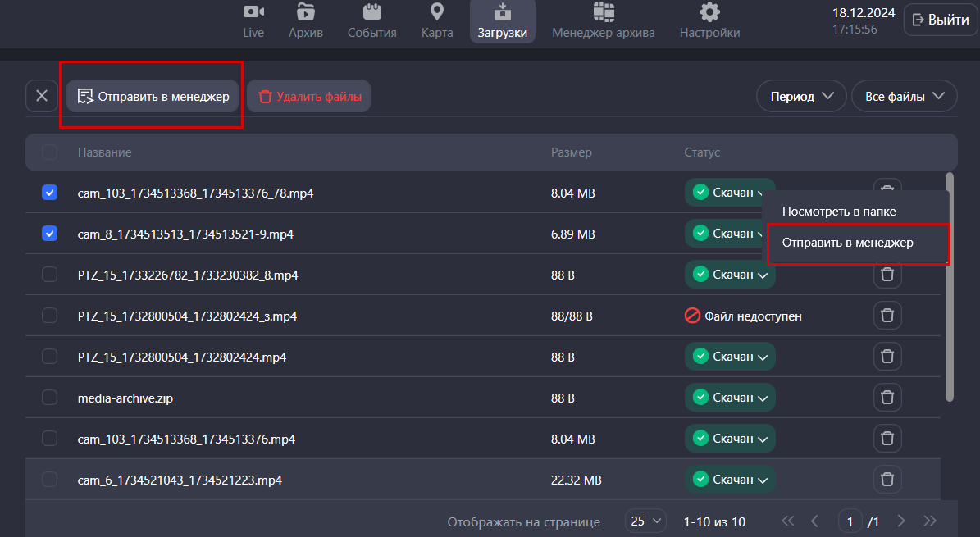The image size is (980, 537).
Task: Expand the Период dropdown
Action: click(x=800, y=96)
